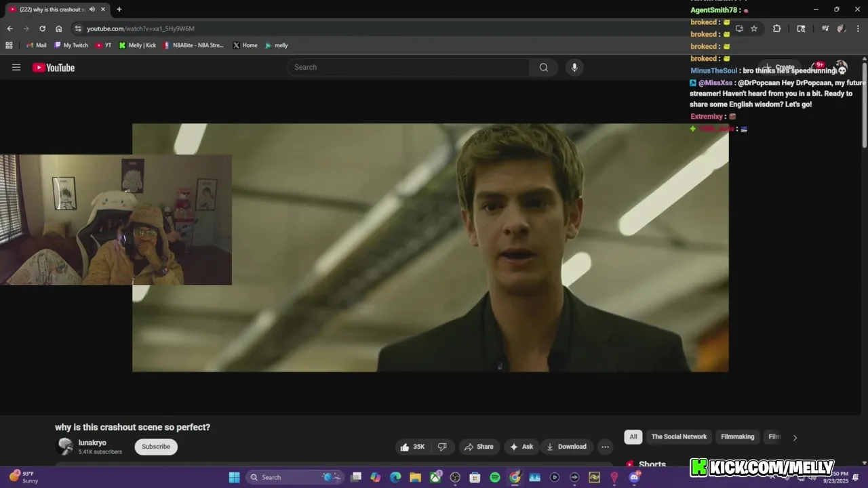
Task: Open Chrome three-dot menu
Action: [857, 28]
